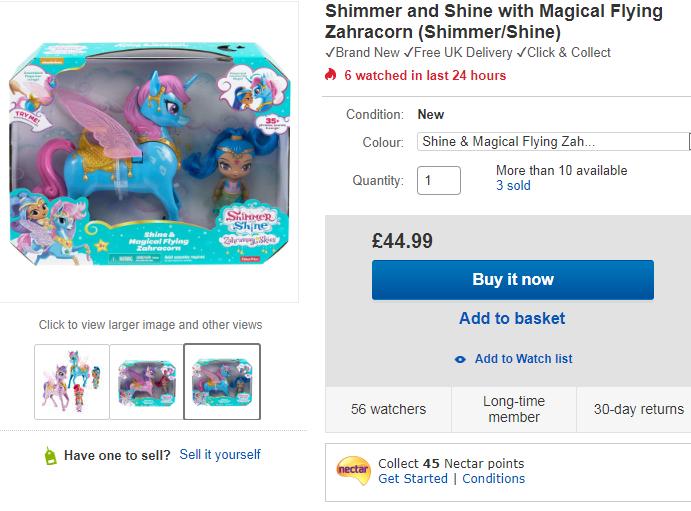Select the third highlighted product thumbnail
The width and height of the screenshot is (691, 511).
[222, 382]
